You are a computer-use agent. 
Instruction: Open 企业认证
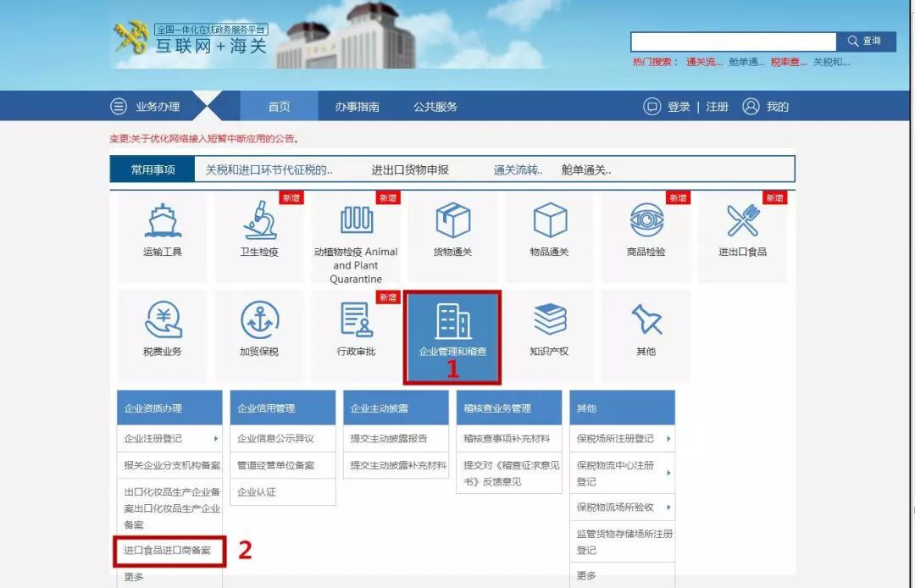tap(256, 491)
